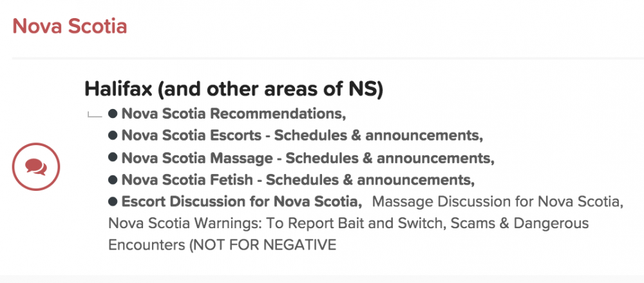Image resolution: width=644 pixels, height=283 pixels.
Task: Click the divider line under Nova Scotia heading
Action: [328, 59]
